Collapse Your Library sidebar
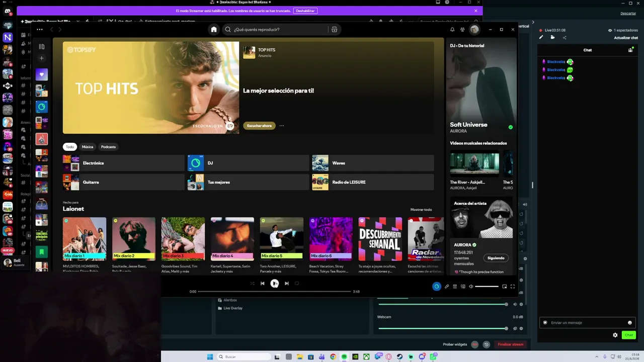 42,47
